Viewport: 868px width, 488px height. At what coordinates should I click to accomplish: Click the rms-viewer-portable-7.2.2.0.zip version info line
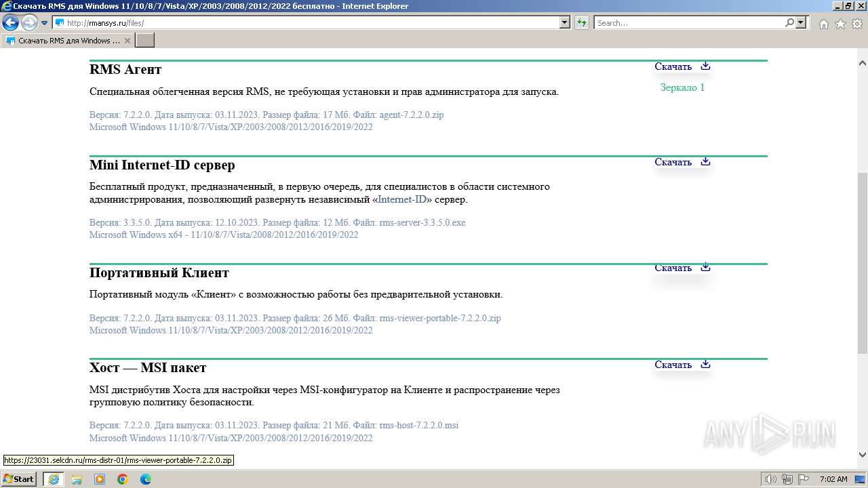(295, 318)
